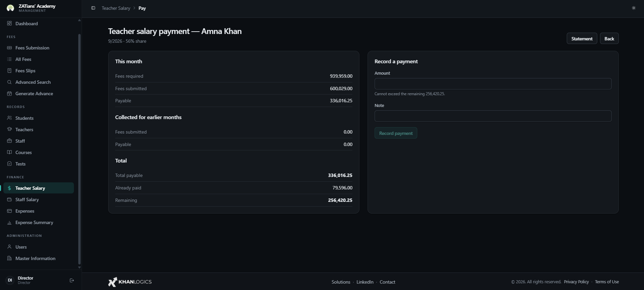Click the Tests icon

point(9,164)
